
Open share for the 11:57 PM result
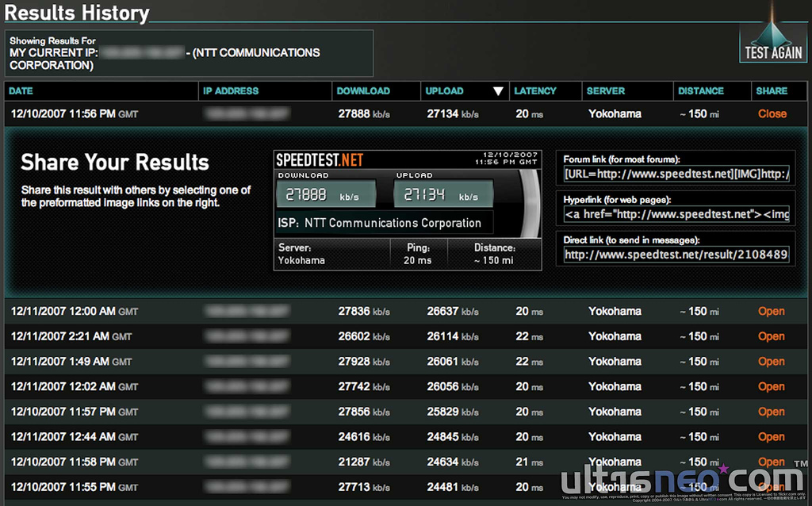pyautogui.click(x=771, y=412)
